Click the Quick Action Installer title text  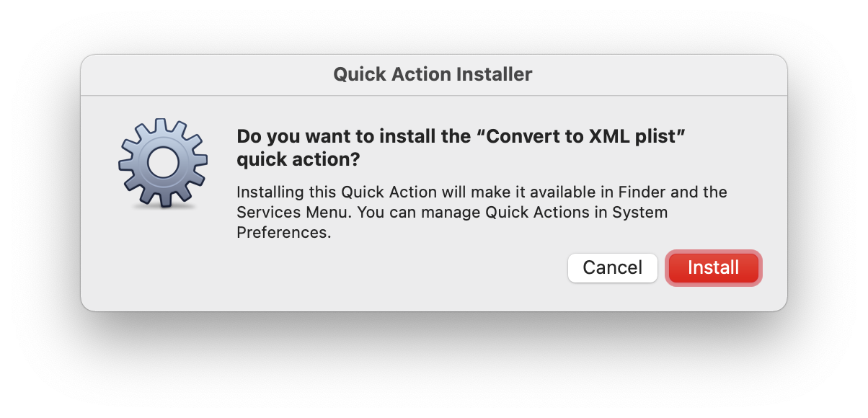(433, 74)
